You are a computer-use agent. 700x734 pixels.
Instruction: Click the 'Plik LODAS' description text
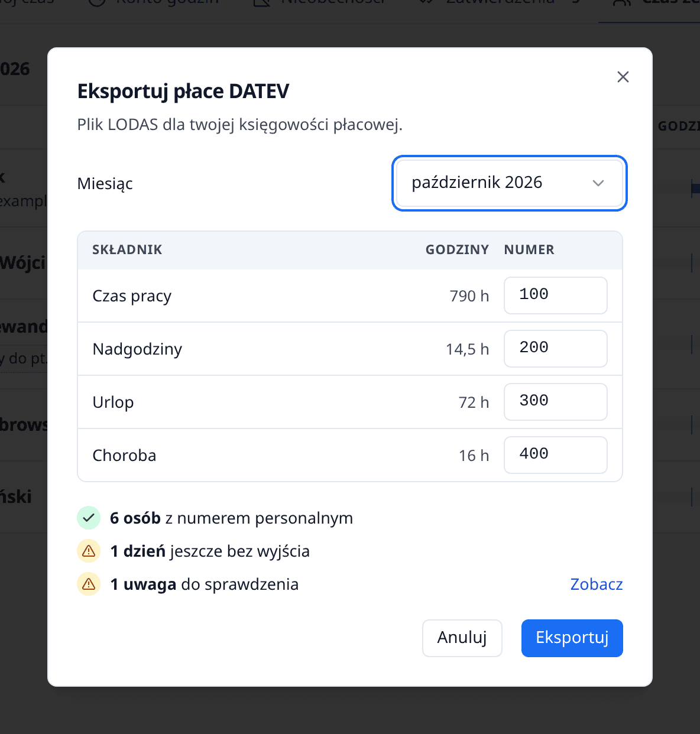tap(240, 125)
